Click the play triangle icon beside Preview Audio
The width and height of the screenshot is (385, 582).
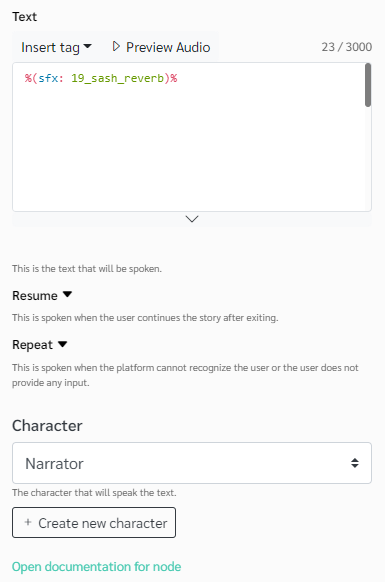point(116,46)
